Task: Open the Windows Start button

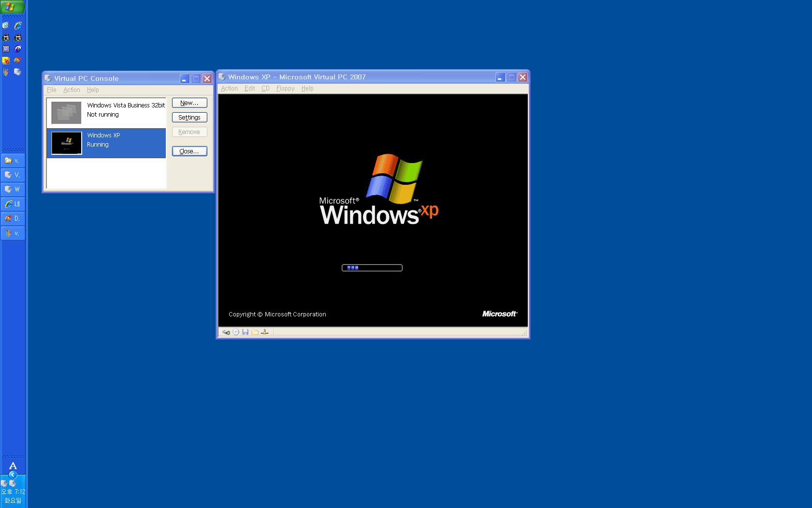Action: [12, 7]
